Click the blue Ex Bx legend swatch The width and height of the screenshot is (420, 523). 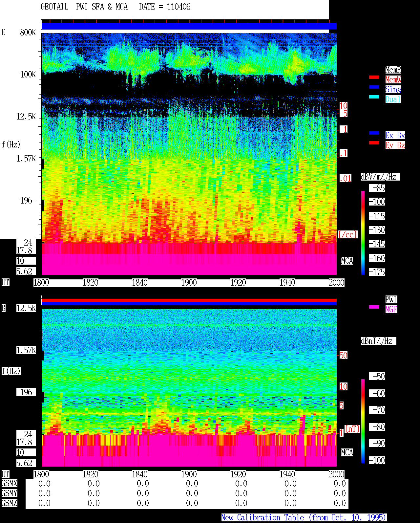tap(374, 133)
